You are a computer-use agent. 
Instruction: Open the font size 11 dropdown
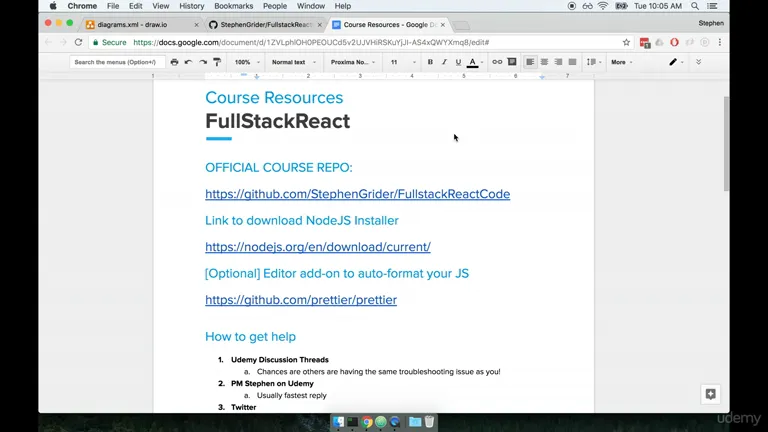tap(403, 62)
